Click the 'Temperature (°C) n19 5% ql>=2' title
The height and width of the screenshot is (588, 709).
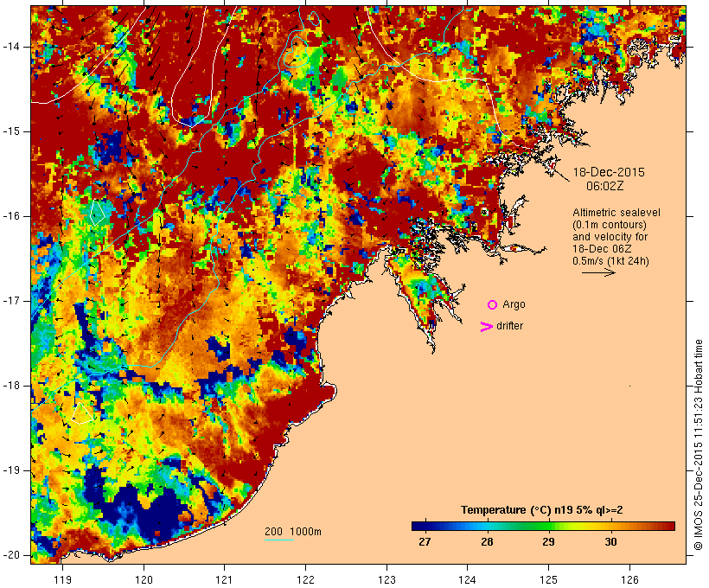point(542,510)
